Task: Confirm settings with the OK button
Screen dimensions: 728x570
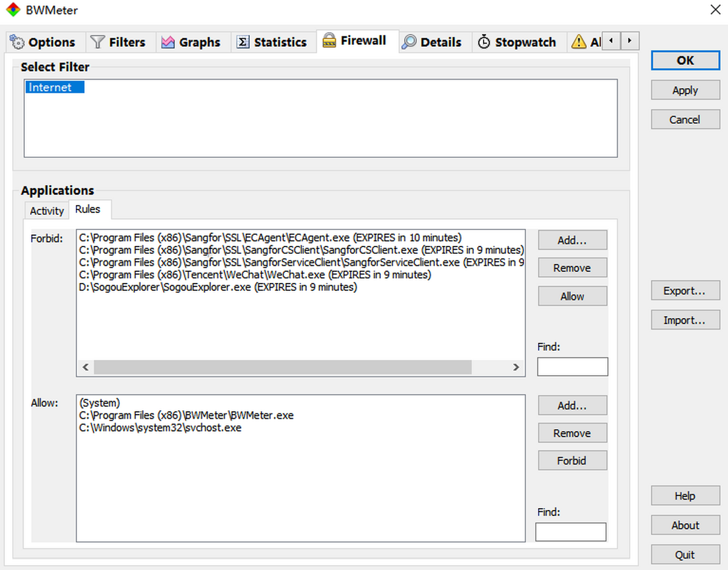Action: click(685, 60)
